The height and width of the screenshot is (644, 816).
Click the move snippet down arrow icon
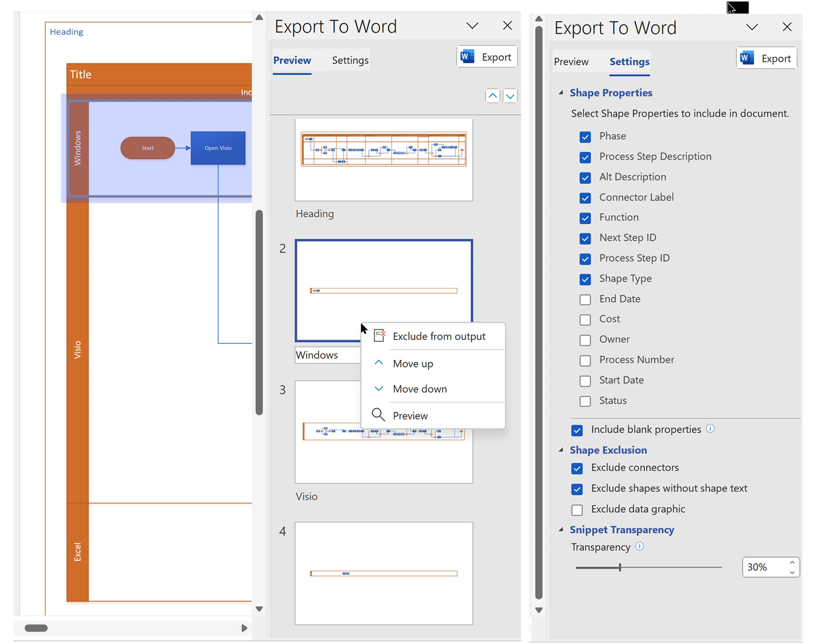pos(510,95)
